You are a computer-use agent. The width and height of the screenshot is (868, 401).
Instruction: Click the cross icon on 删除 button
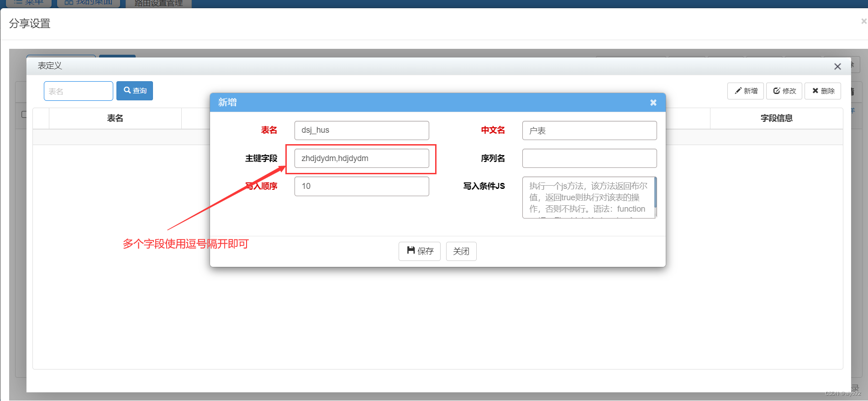tap(815, 91)
